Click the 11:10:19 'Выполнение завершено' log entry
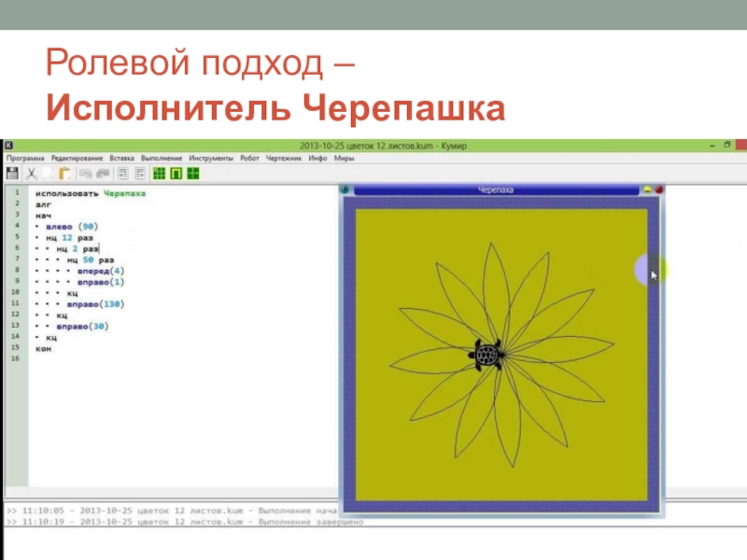 (x=185, y=522)
